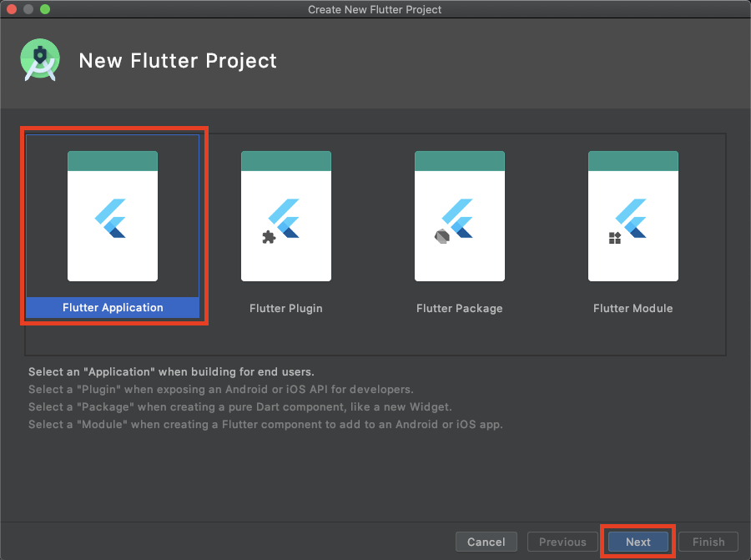751x560 pixels.
Task: Click the New Flutter Project heading
Action: coord(178,61)
